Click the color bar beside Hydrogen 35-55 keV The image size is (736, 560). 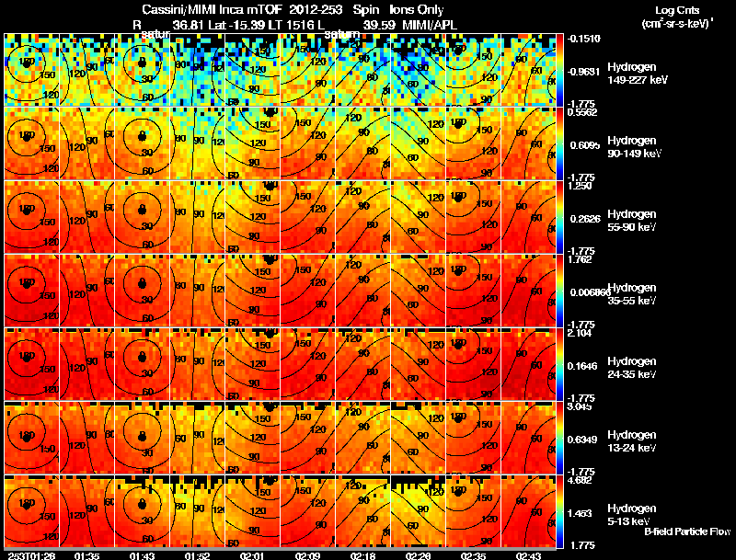pyautogui.click(x=560, y=291)
